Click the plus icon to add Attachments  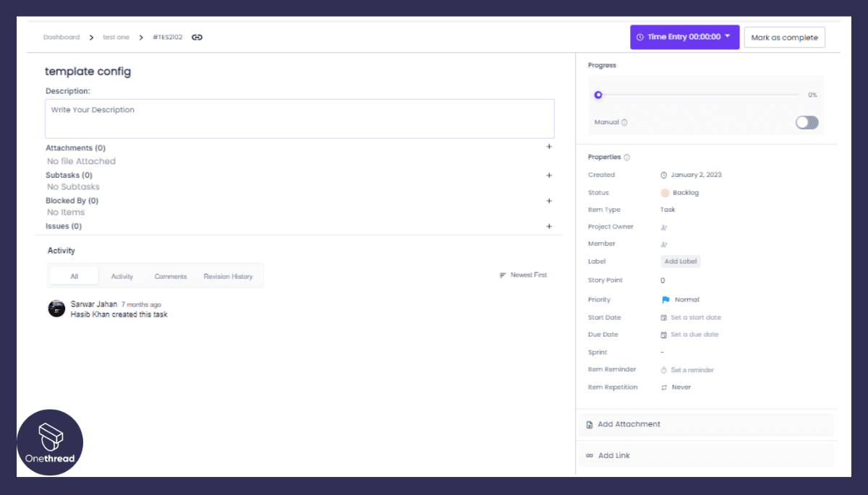[x=549, y=147]
